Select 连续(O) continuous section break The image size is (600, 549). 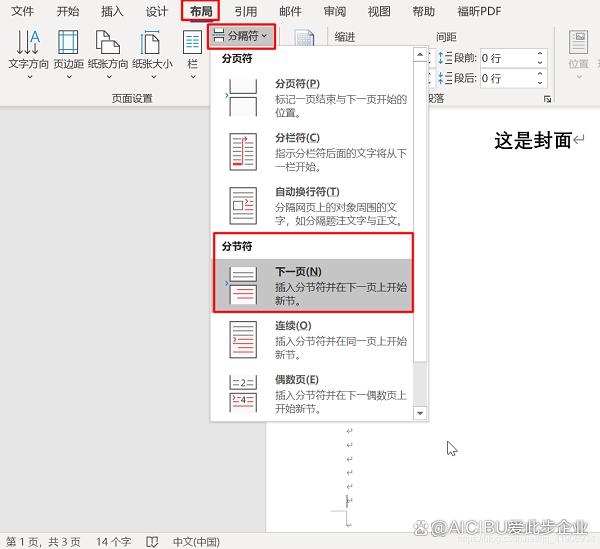[x=313, y=339]
